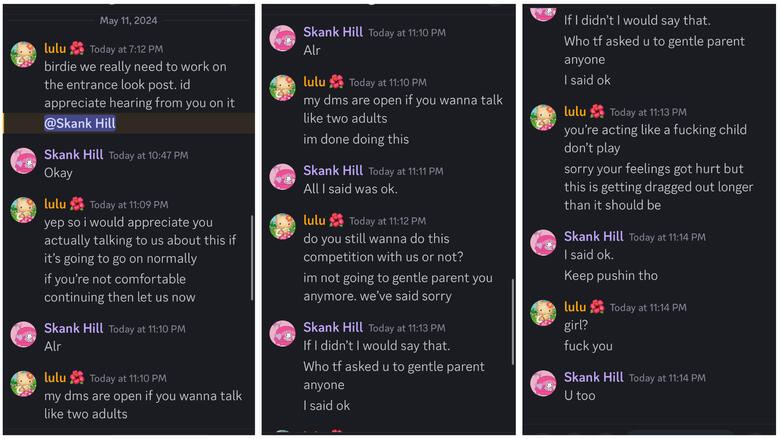
Task: Click the May 11, 2024 date divider
Action: click(128, 19)
